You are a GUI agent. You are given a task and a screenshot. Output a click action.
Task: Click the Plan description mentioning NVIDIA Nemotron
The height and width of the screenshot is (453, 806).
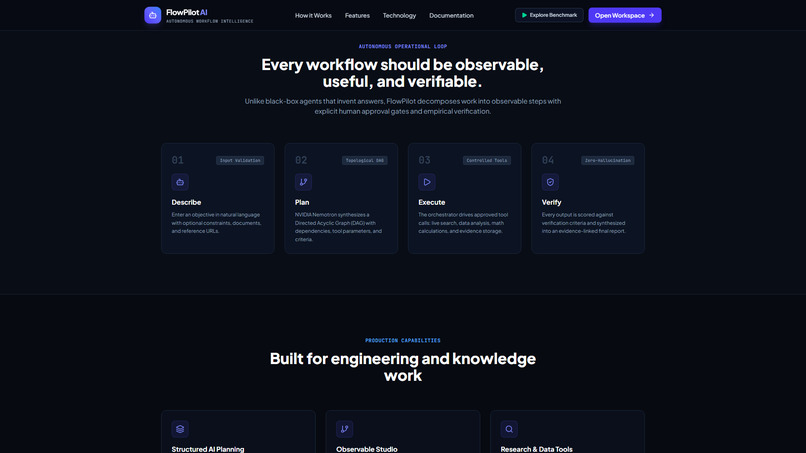[x=339, y=227]
